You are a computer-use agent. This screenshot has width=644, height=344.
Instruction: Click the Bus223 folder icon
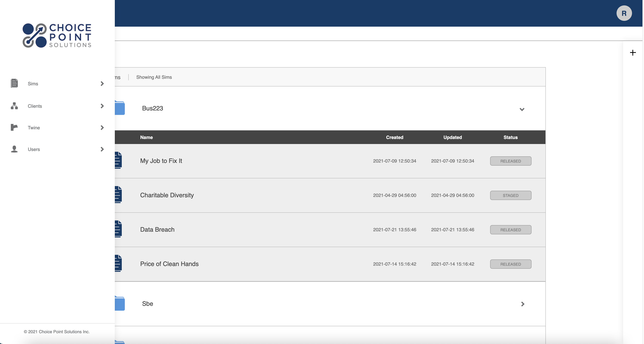120,108
